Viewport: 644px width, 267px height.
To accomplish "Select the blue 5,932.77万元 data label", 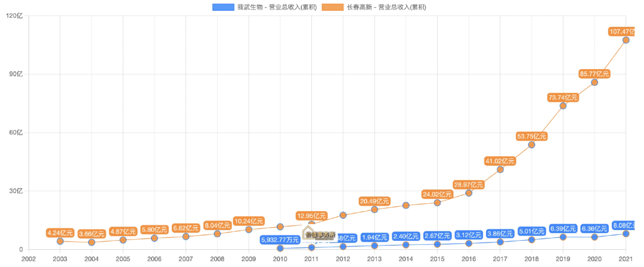I will click(280, 240).
